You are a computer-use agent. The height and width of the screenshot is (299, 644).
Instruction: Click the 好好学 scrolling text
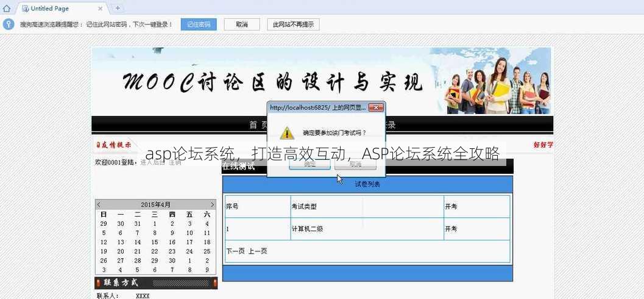coord(543,145)
